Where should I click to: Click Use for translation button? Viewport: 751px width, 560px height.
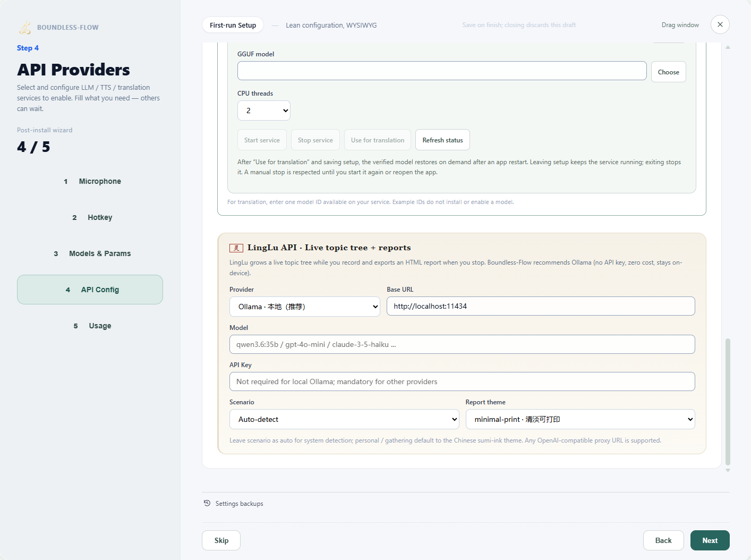click(378, 140)
